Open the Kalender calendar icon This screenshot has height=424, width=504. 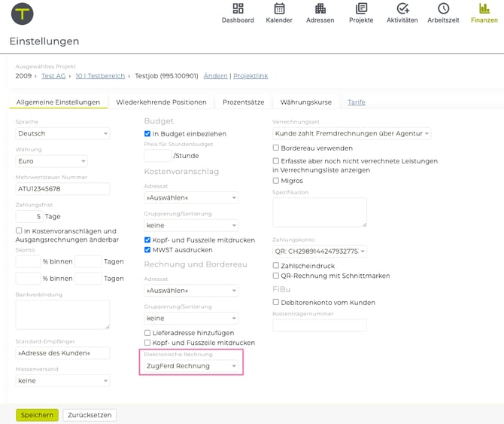pyautogui.click(x=279, y=9)
